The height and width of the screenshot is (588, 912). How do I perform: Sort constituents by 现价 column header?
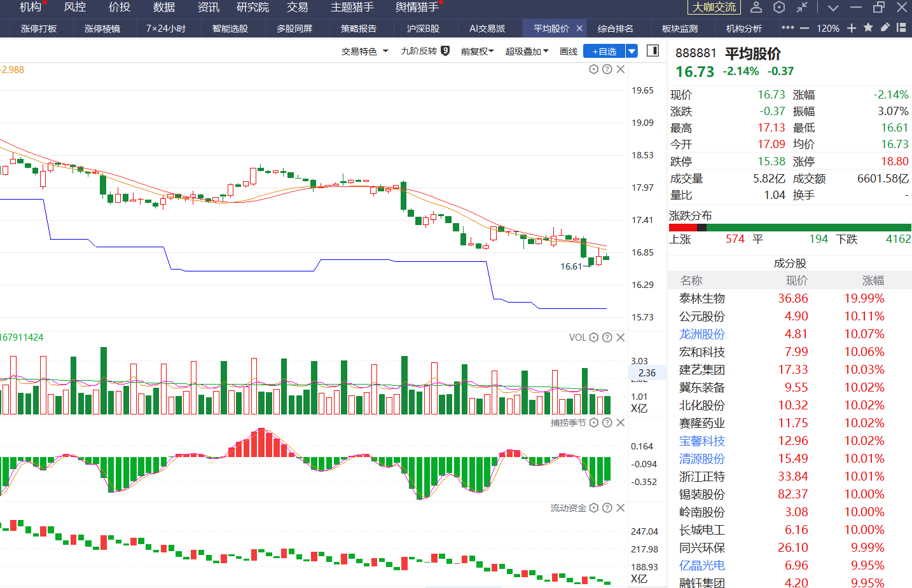point(797,280)
